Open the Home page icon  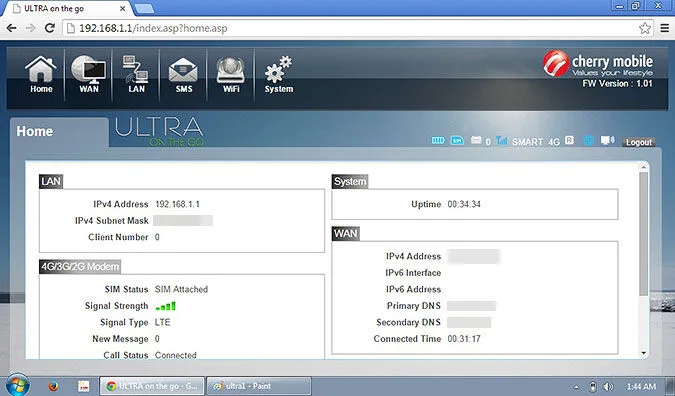click(41, 74)
